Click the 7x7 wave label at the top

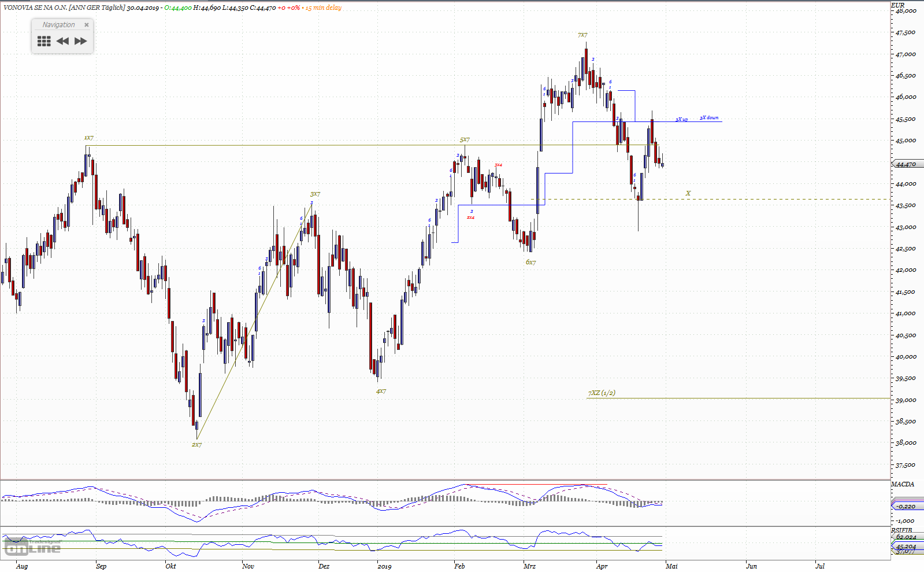[x=582, y=35]
